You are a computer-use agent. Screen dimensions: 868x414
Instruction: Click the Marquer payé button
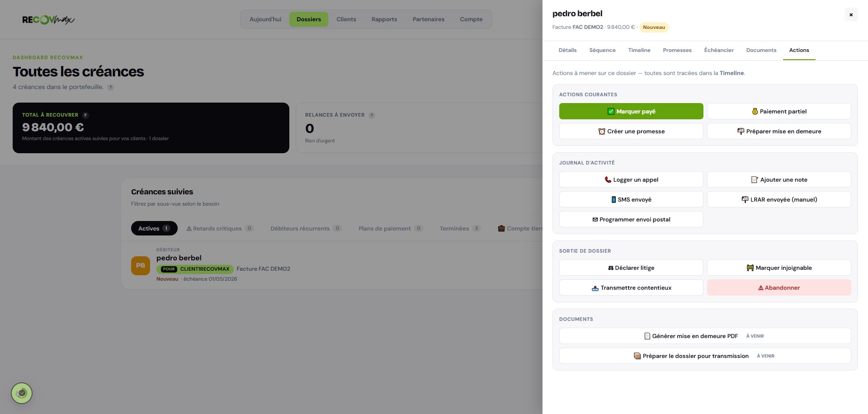coord(631,112)
